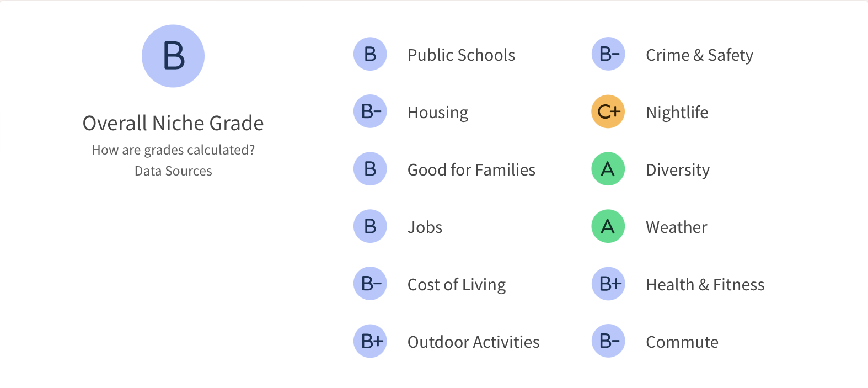Click the B grade badge for Public Schools
868x388 pixels.
(x=370, y=54)
